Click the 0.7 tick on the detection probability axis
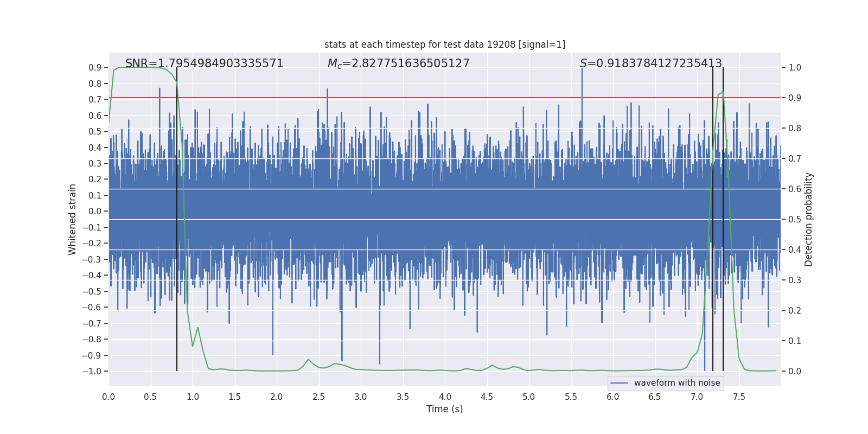 (795, 159)
